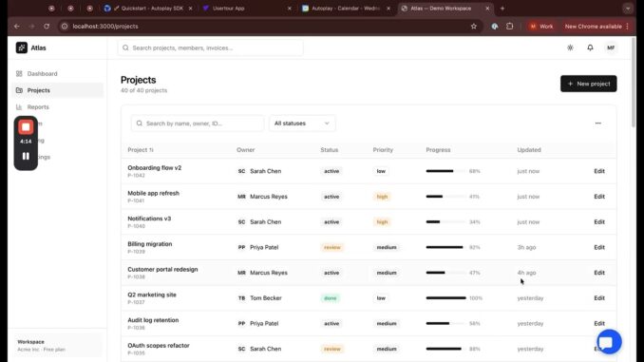Image resolution: width=644 pixels, height=362 pixels.
Task: Click the Atlas logo icon
Action: [21, 48]
